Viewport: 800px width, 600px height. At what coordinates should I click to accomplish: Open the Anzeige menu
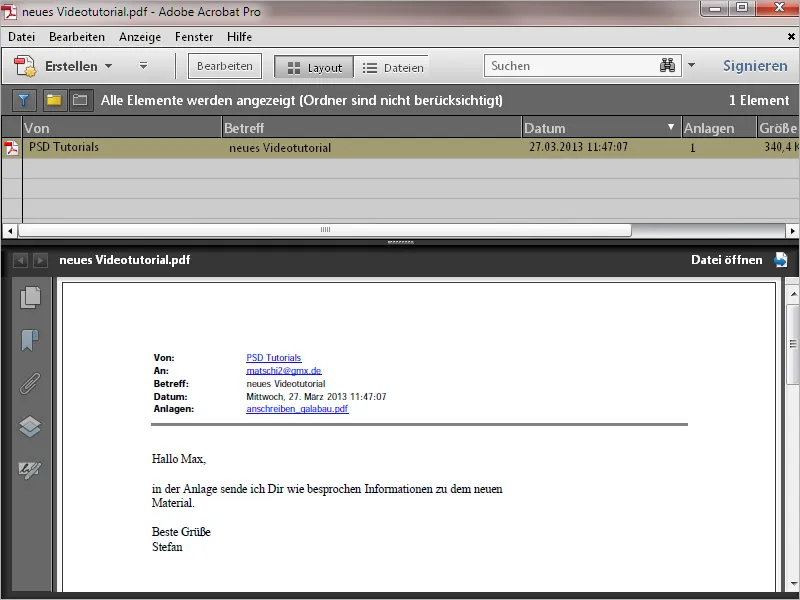tap(140, 37)
